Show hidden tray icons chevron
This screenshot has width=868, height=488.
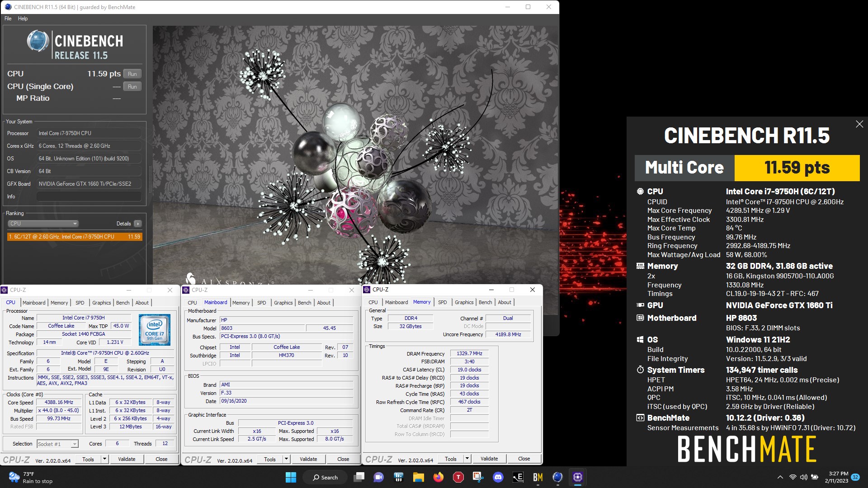coord(780,477)
